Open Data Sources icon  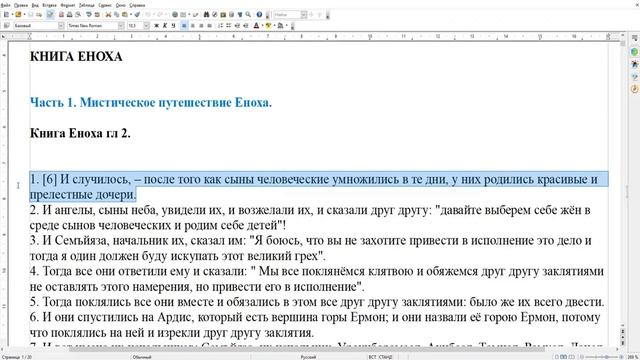pyautogui.click(x=231, y=15)
